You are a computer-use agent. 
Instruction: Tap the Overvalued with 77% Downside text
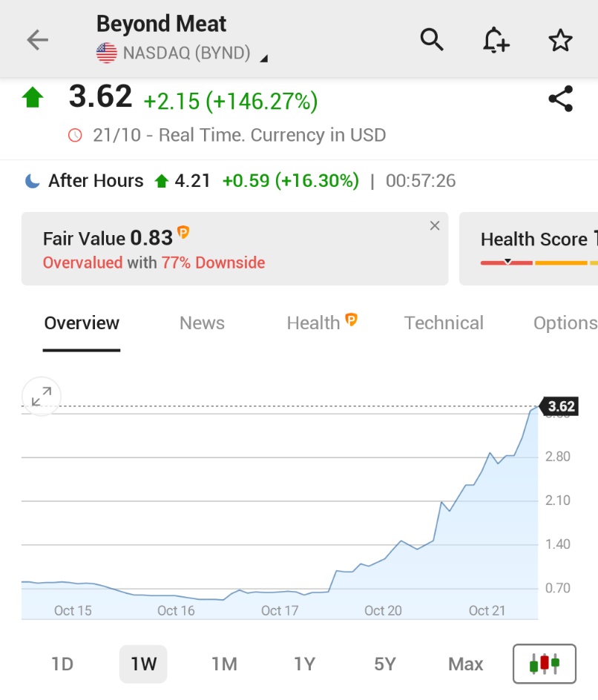click(154, 262)
